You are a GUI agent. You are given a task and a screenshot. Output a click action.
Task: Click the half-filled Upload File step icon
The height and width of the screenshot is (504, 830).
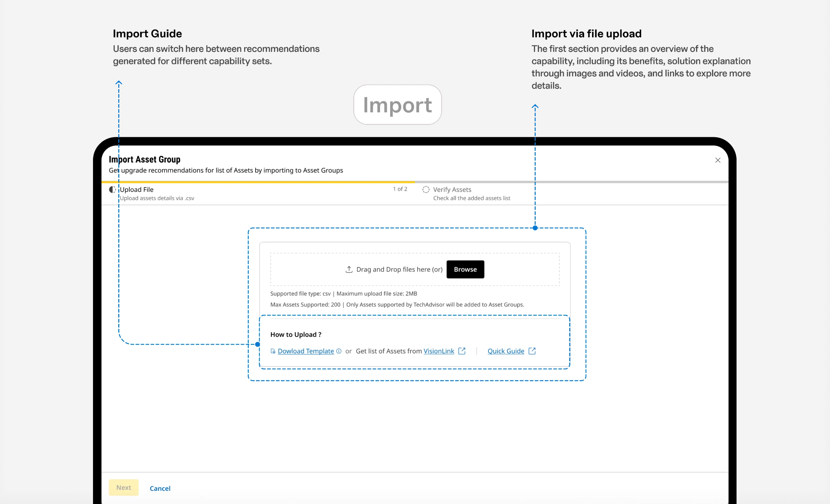coord(112,189)
